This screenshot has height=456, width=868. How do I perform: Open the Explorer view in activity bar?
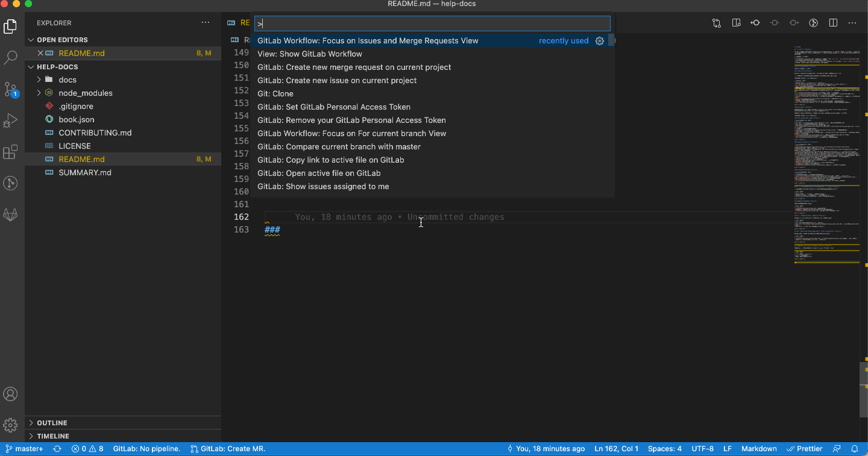click(x=10, y=27)
